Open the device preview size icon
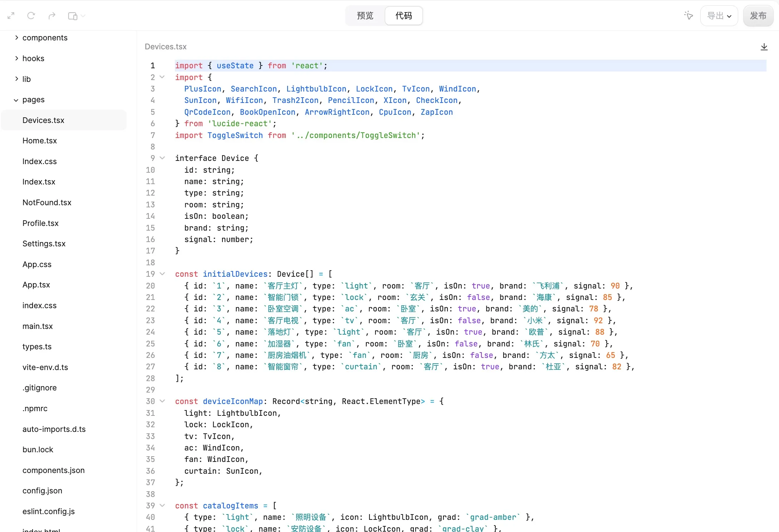The image size is (779, 532). pyautogui.click(x=73, y=16)
